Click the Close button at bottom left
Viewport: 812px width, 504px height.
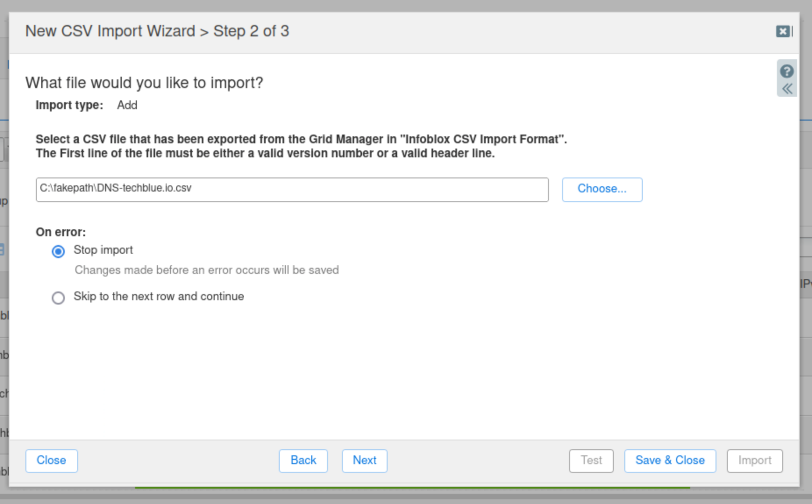(x=51, y=461)
